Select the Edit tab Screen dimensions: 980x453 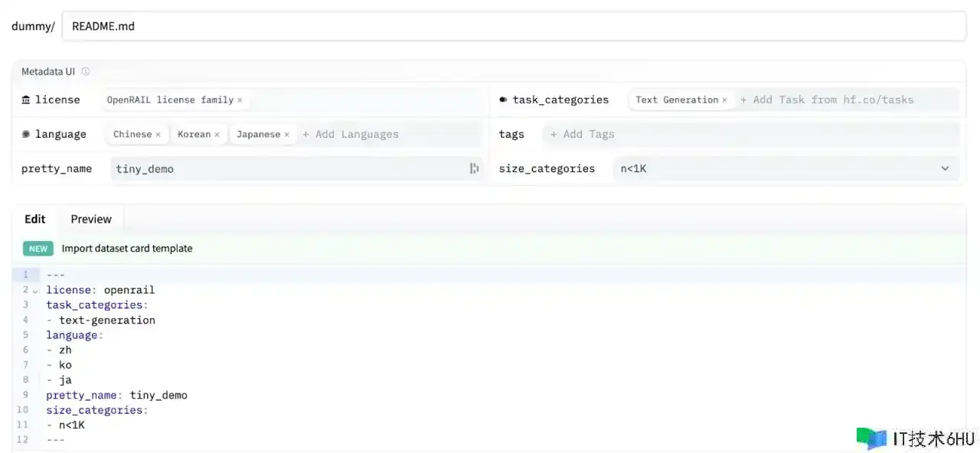(35, 219)
